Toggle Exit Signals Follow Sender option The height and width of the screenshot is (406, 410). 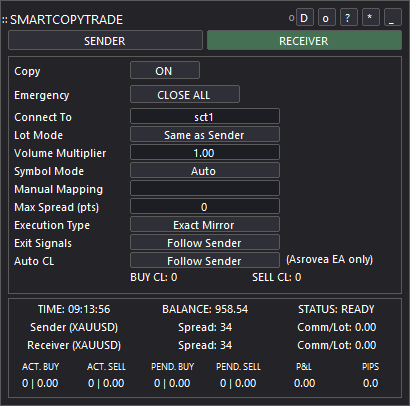click(x=205, y=243)
